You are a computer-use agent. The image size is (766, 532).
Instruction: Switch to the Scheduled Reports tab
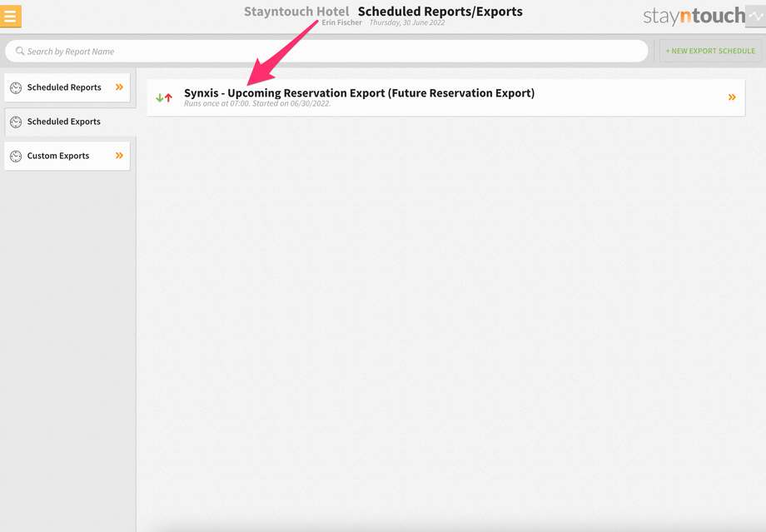coord(67,87)
